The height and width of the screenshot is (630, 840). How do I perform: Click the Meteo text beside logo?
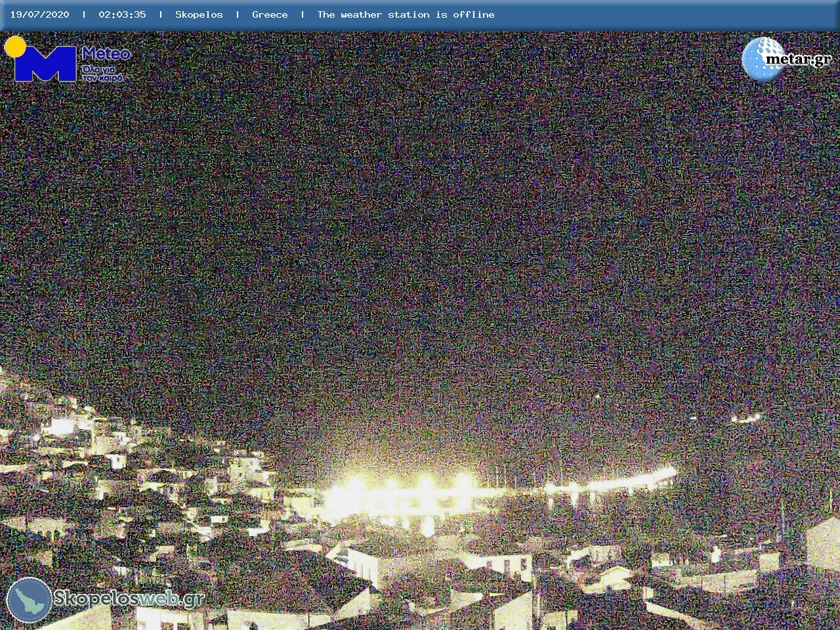pyautogui.click(x=106, y=54)
